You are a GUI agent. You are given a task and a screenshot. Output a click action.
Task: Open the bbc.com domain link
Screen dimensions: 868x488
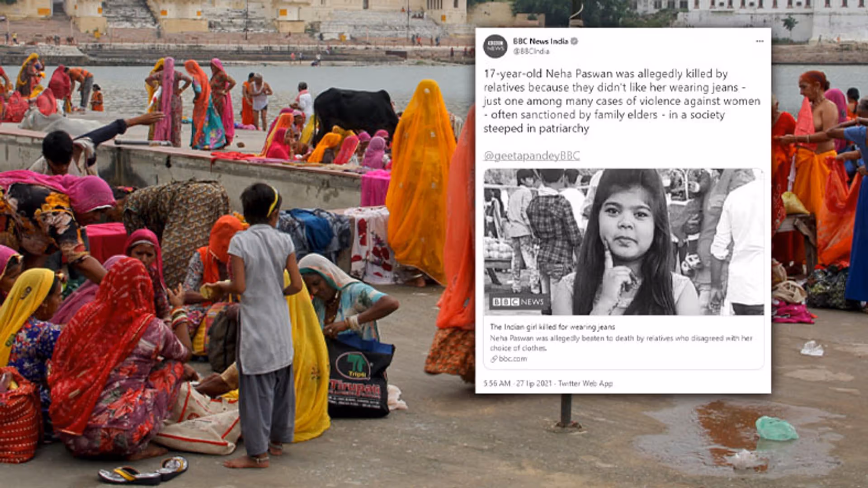click(513, 359)
